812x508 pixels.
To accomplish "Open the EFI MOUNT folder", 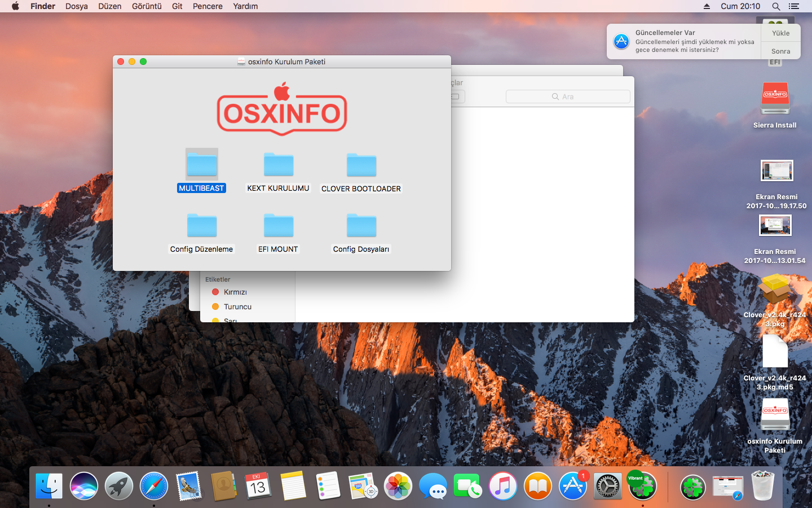I will [x=278, y=226].
